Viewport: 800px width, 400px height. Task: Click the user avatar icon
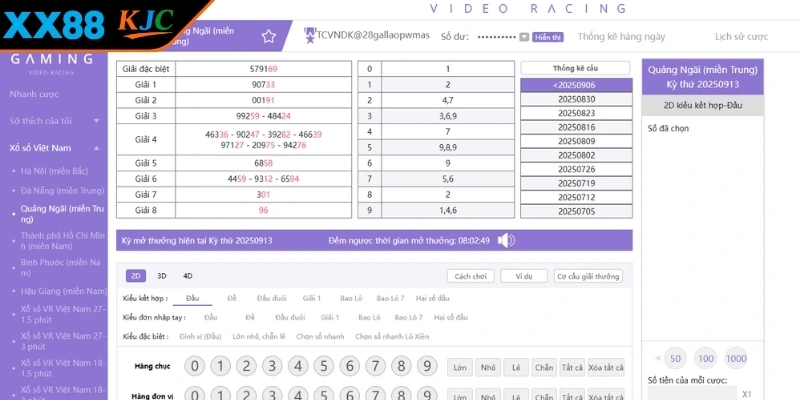pyautogui.click(x=309, y=34)
